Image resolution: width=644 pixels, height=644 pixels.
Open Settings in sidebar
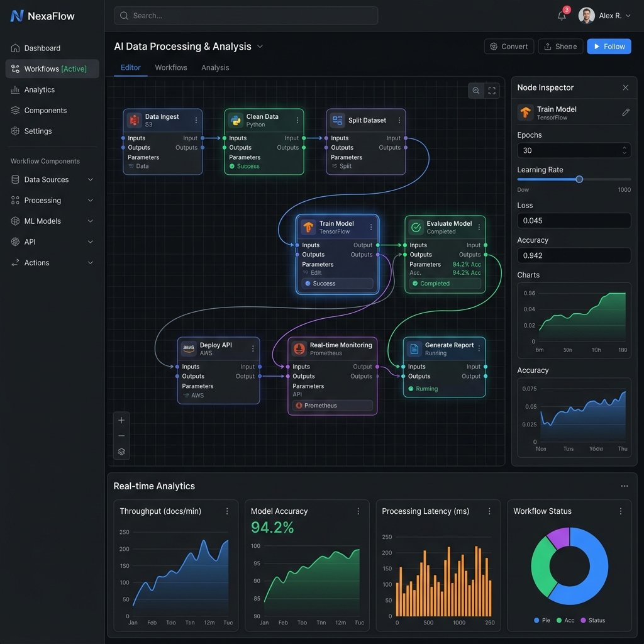(x=52, y=131)
